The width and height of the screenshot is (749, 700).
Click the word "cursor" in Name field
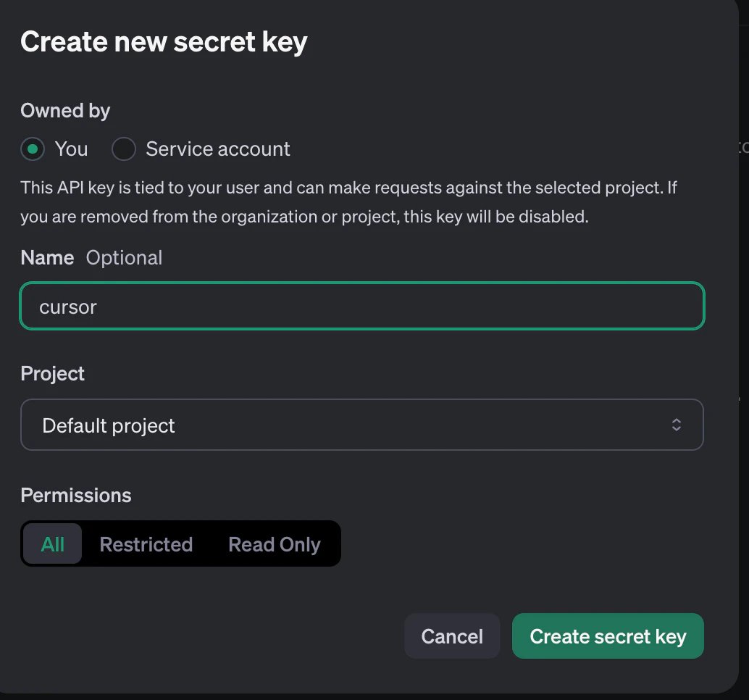(68, 307)
